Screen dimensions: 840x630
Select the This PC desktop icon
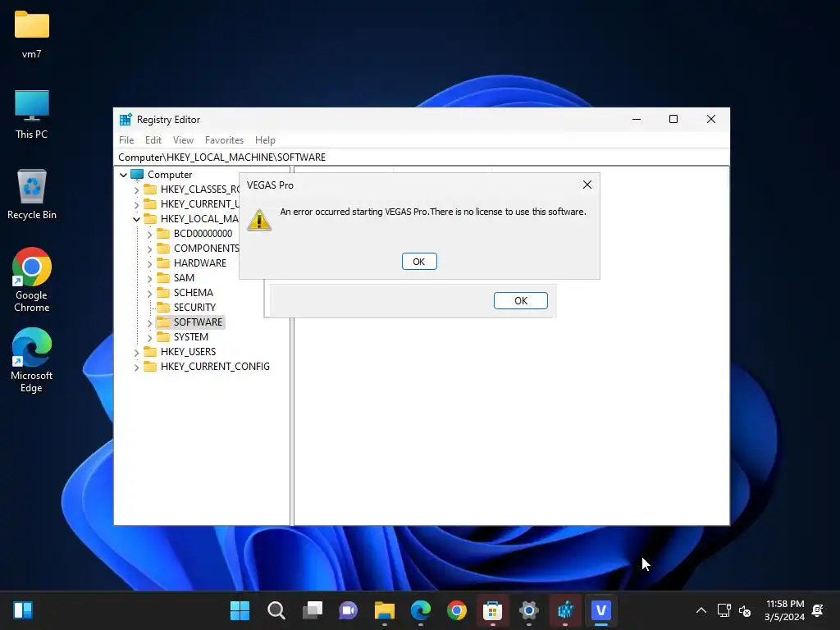[x=32, y=114]
